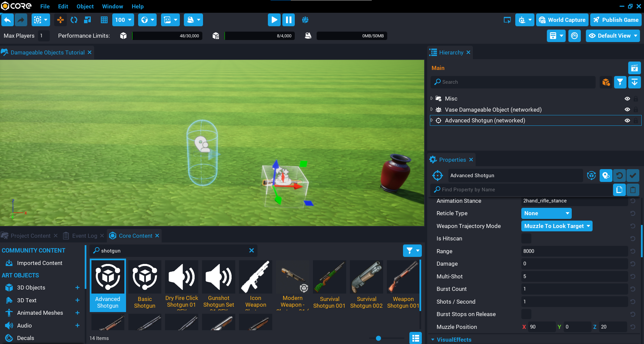Select the Rotate transform tool

point(74,20)
